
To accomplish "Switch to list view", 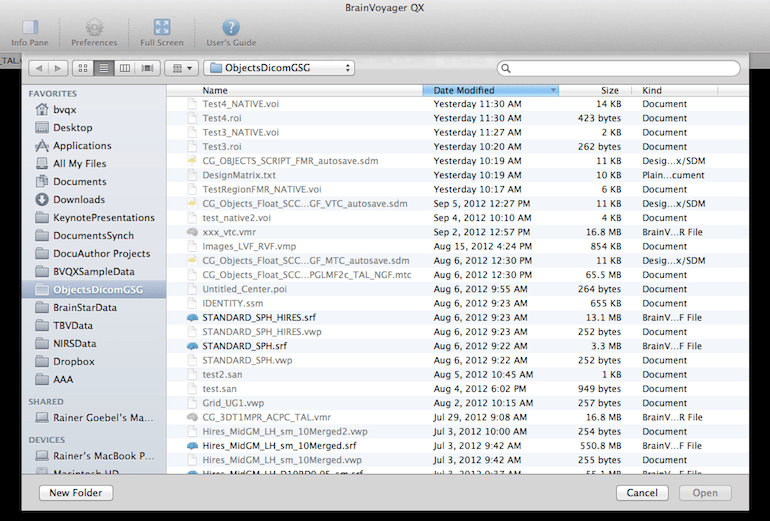I will [104, 68].
